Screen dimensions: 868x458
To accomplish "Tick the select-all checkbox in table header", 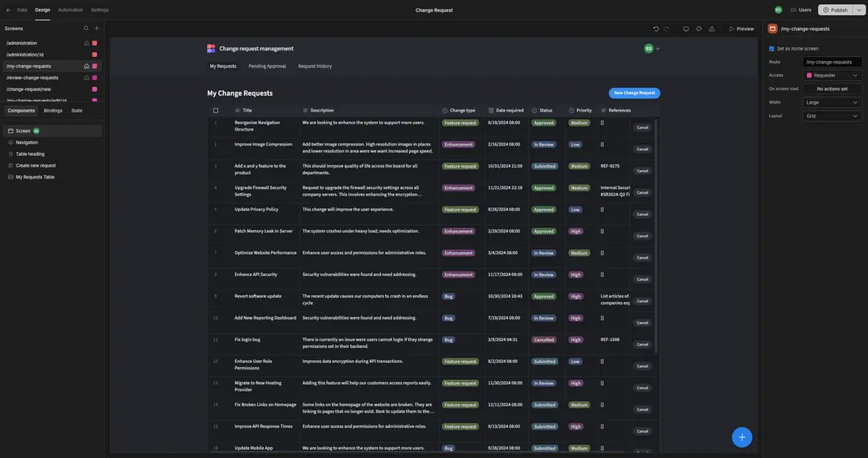I will 216,110.
